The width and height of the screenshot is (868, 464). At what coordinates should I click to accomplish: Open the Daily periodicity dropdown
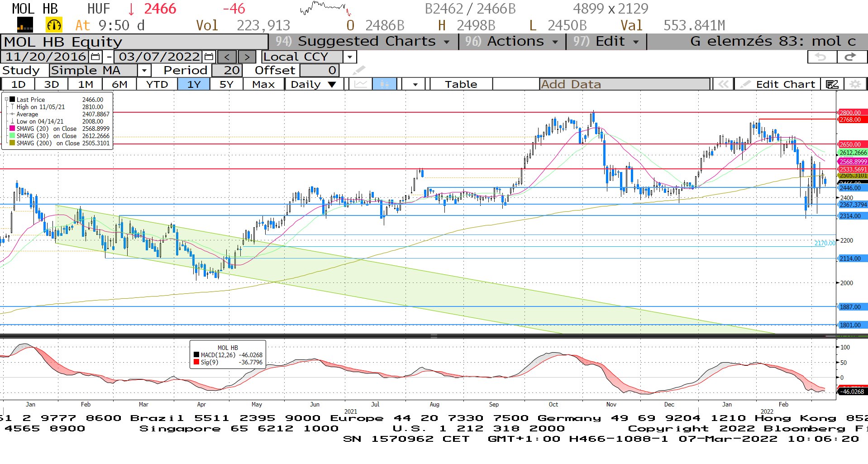click(x=314, y=84)
